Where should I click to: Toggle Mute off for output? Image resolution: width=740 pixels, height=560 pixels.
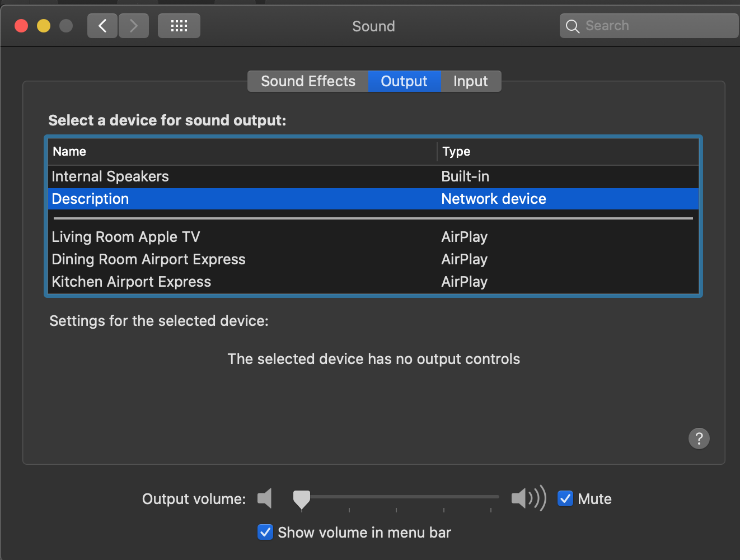565,498
